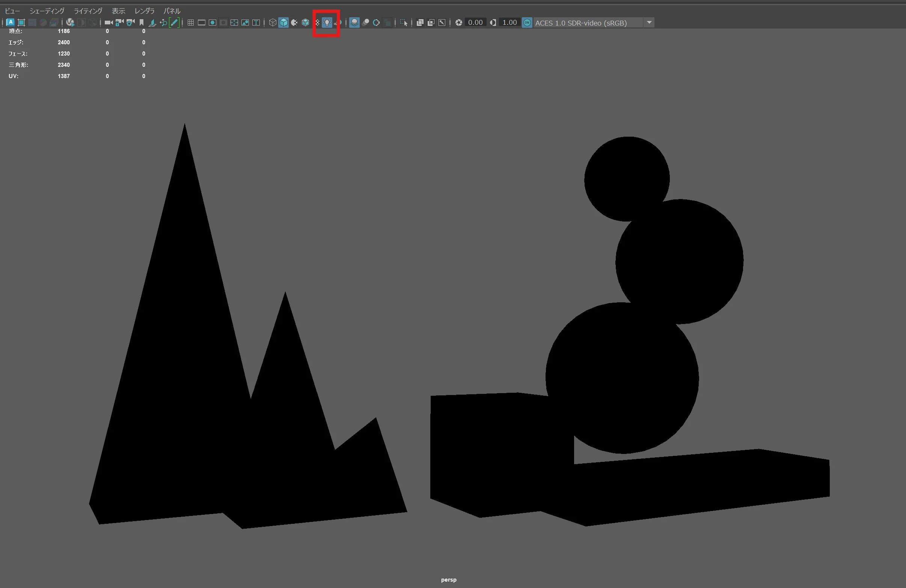
Task: Toggle the Motion Blur icon
Action: tap(365, 23)
